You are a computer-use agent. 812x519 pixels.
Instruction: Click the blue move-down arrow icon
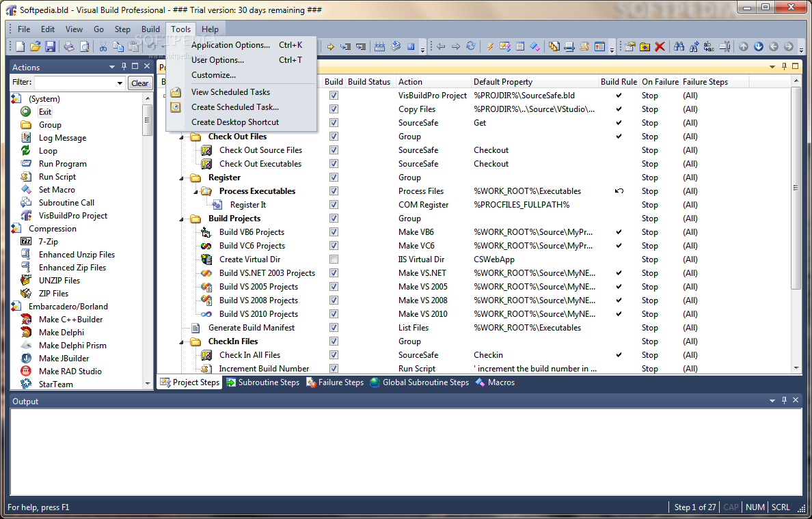coord(758,46)
